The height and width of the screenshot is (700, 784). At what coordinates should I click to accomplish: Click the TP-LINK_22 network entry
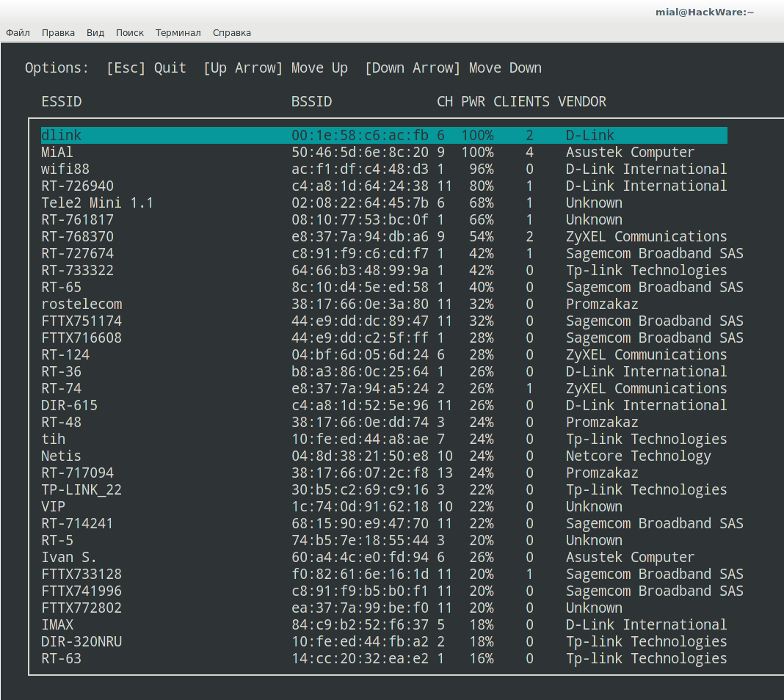pos(81,490)
